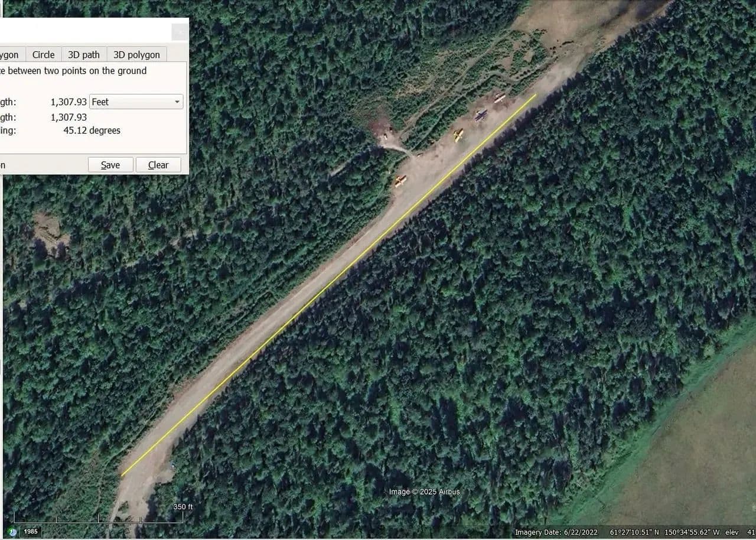The height and width of the screenshot is (540, 756).
Task: Click the 1985 historical imagery year button
Action: pyautogui.click(x=31, y=532)
